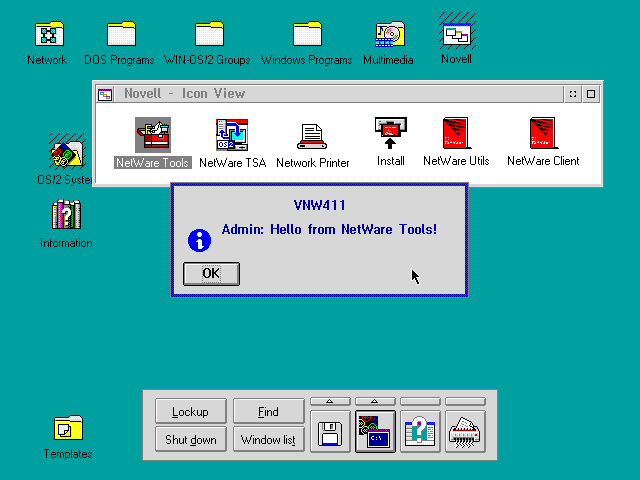Select the Multimedia folder icon
640x480 pixels.
[x=390, y=33]
